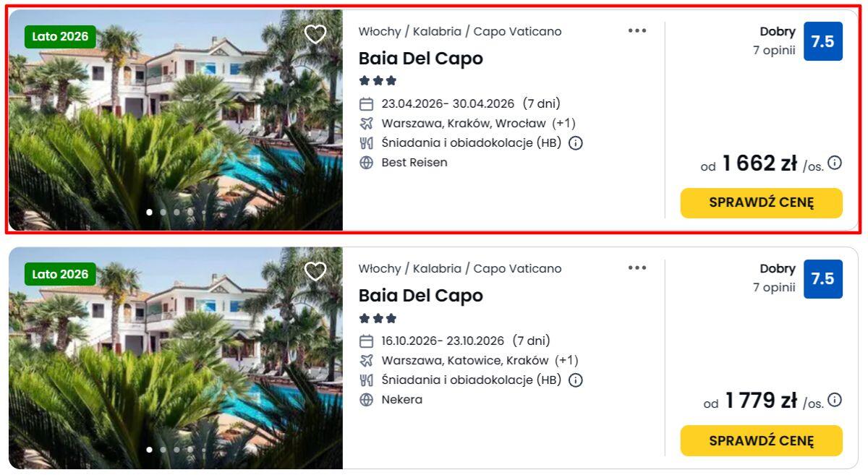Open price info next to 1 779 zł

[835, 400]
